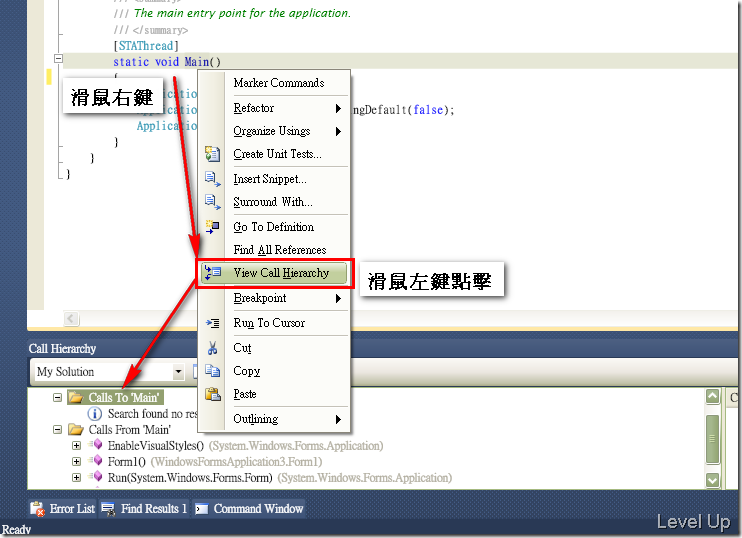Screen dimensions: 742x538
Task: Click the Go To Definition icon
Action: [212, 227]
